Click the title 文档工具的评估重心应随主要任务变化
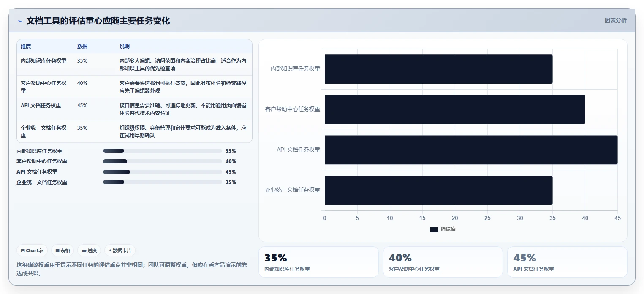 coord(98,21)
